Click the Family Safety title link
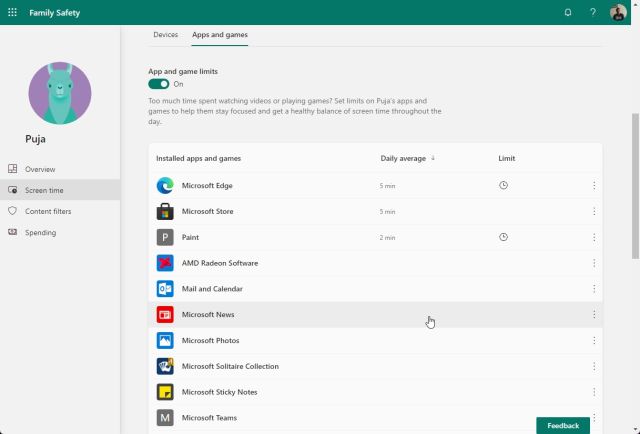Viewport: 640px width, 434px height. pyautogui.click(x=55, y=13)
